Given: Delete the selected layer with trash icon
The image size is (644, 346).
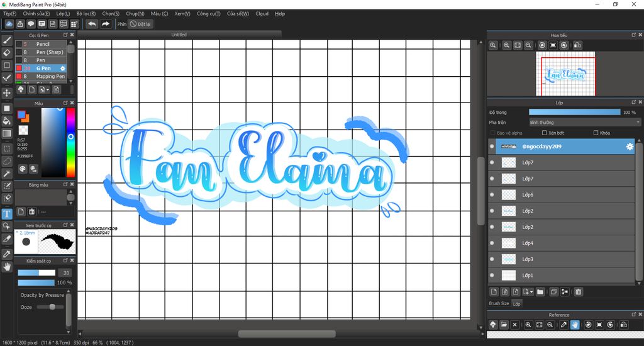Looking at the screenshot, I should (579, 292).
